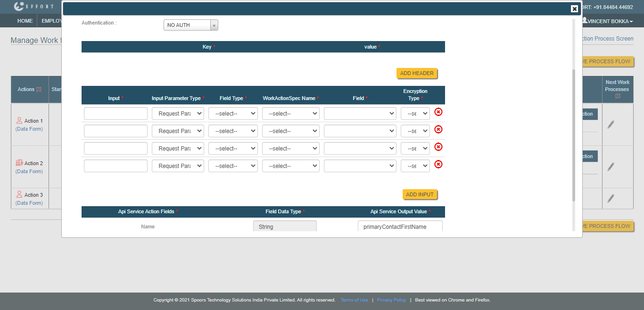Click the ADD HEADER button
Viewport: 644px width, 310px height.
click(417, 74)
